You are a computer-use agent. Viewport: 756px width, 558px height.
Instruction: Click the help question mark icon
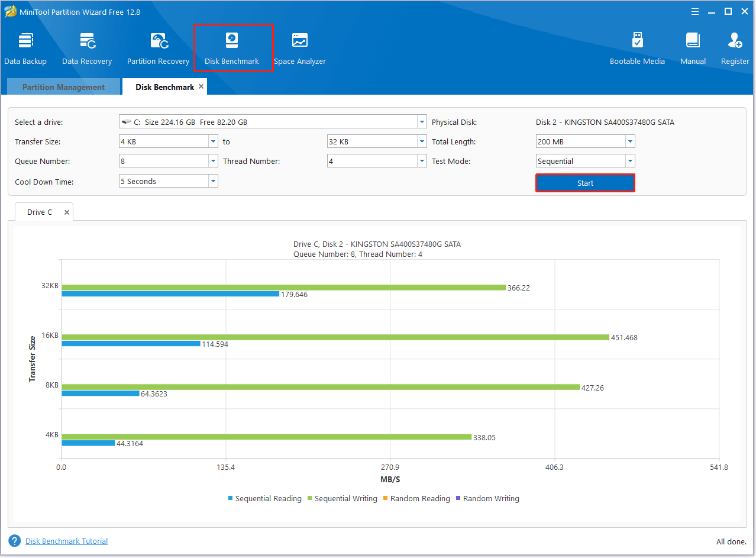point(14,541)
